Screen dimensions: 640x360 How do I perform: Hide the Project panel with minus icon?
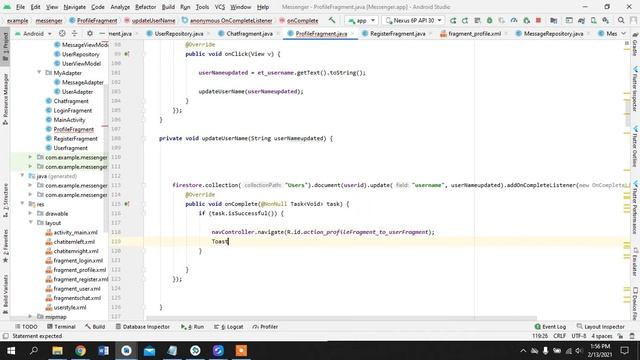tap(102, 33)
